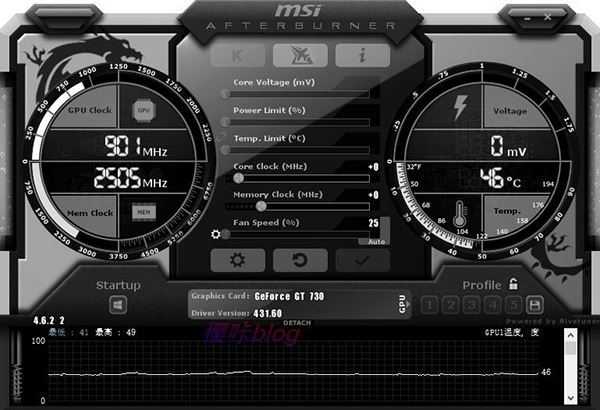Close the Afterburner window
Screen dimensions: 600x410
tap(548, 17)
